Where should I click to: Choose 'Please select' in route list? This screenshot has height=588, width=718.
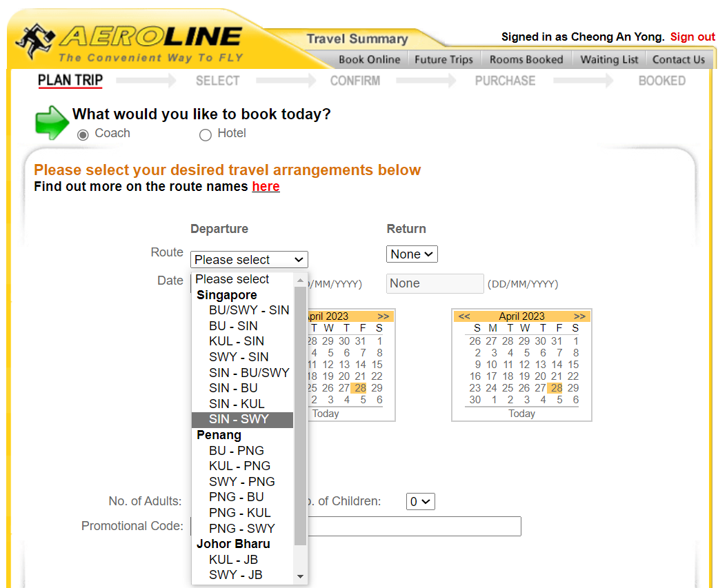point(242,279)
